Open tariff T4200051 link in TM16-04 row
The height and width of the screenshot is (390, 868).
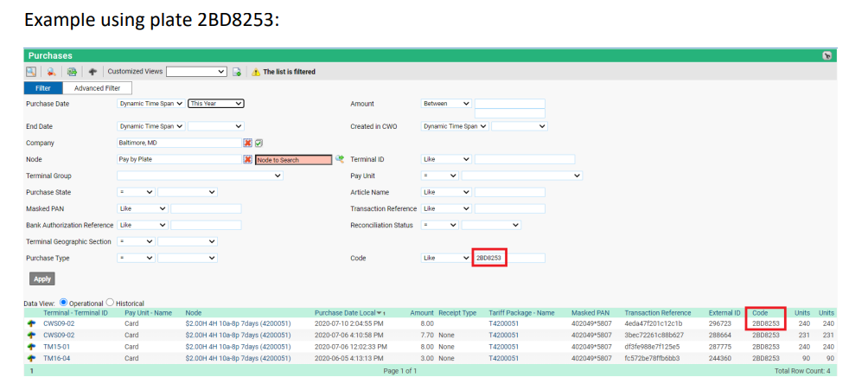(504, 358)
